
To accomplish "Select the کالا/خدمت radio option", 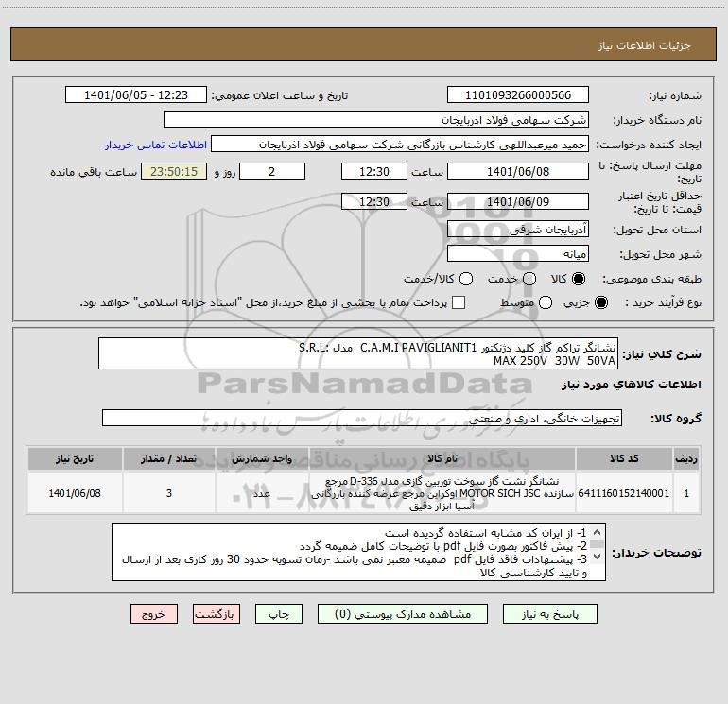I will click(466, 279).
